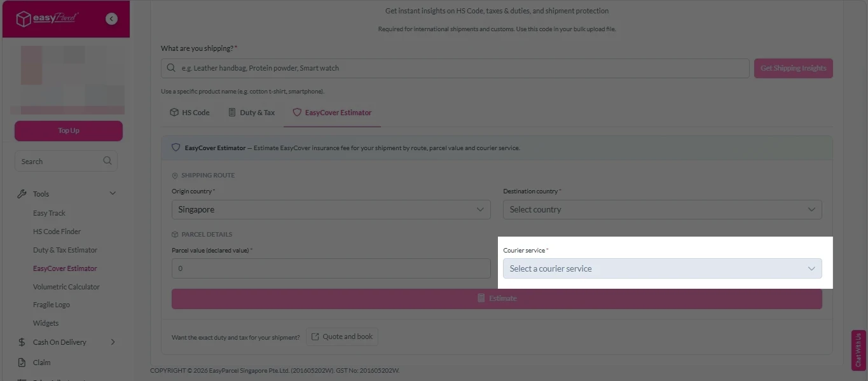Expand the Cash On Delivery submenu arrow
Image resolution: width=868 pixels, height=381 pixels.
pyautogui.click(x=113, y=342)
